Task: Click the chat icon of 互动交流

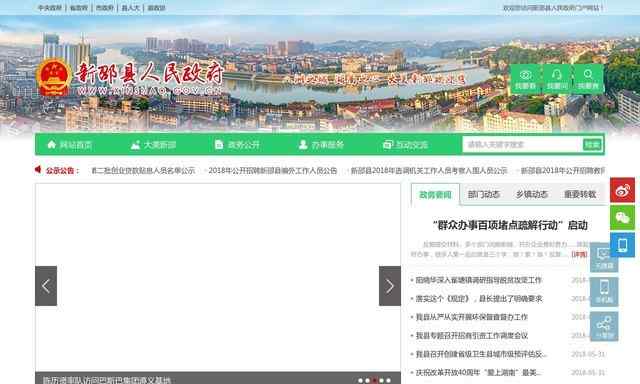Action: (x=387, y=144)
